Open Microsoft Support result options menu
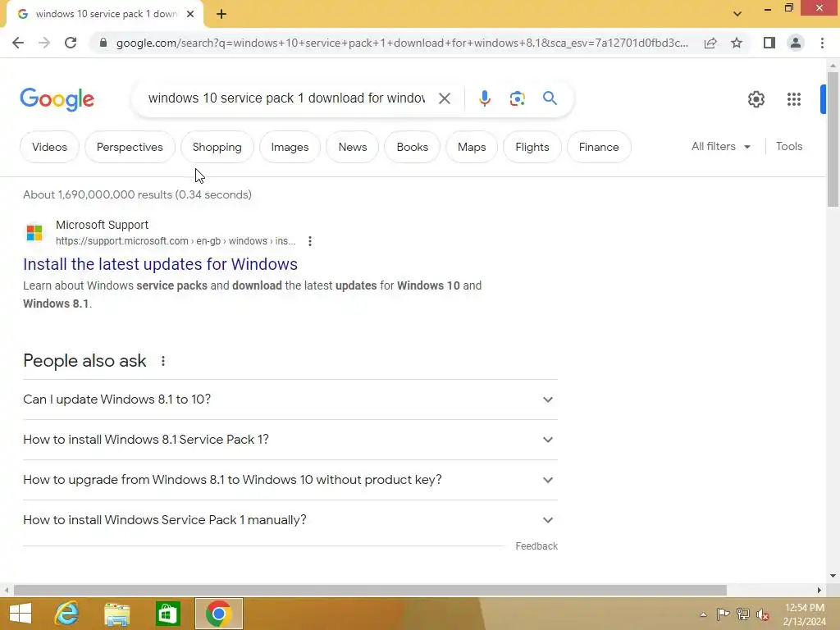The image size is (840, 630). [x=309, y=241]
